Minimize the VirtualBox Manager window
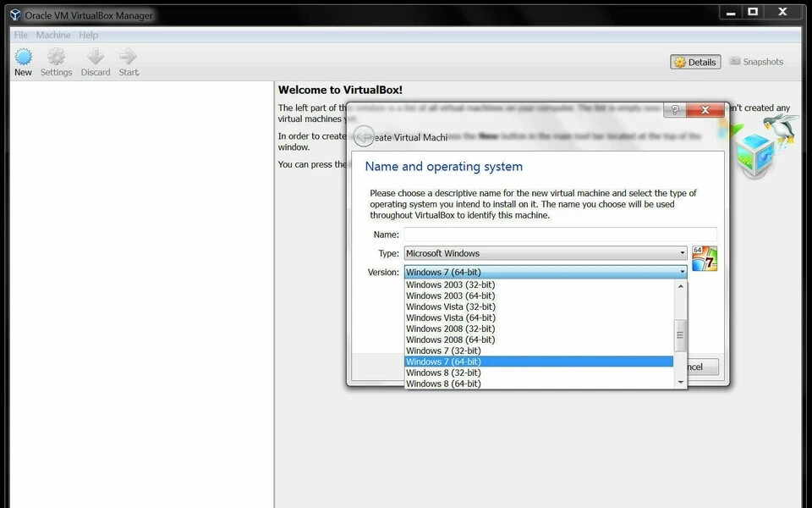Viewport: 812px width, 508px height. click(731, 13)
